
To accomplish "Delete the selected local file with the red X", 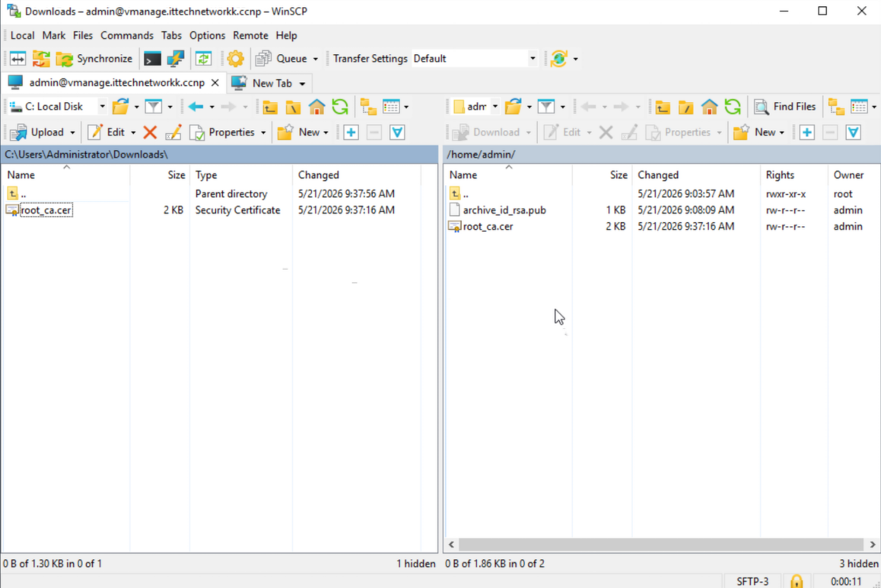I will (149, 132).
